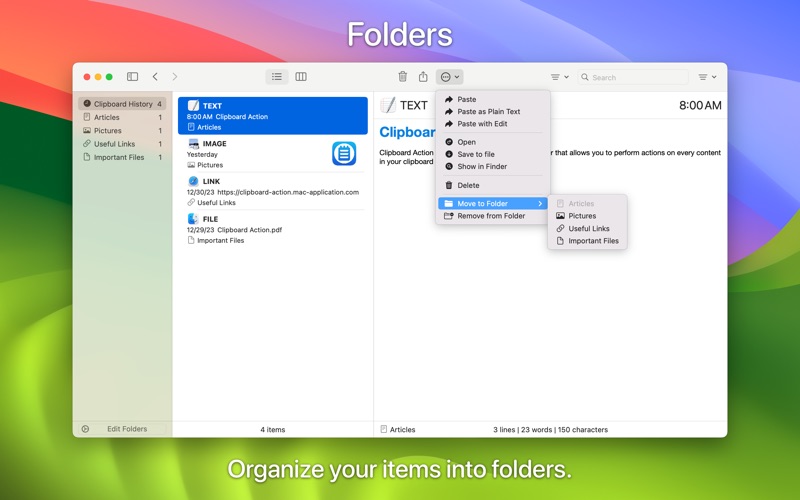The image size is (800, 500).
Task: Select the FILE Clipboard Action.pdf item
Action: [x=272, y=229]
